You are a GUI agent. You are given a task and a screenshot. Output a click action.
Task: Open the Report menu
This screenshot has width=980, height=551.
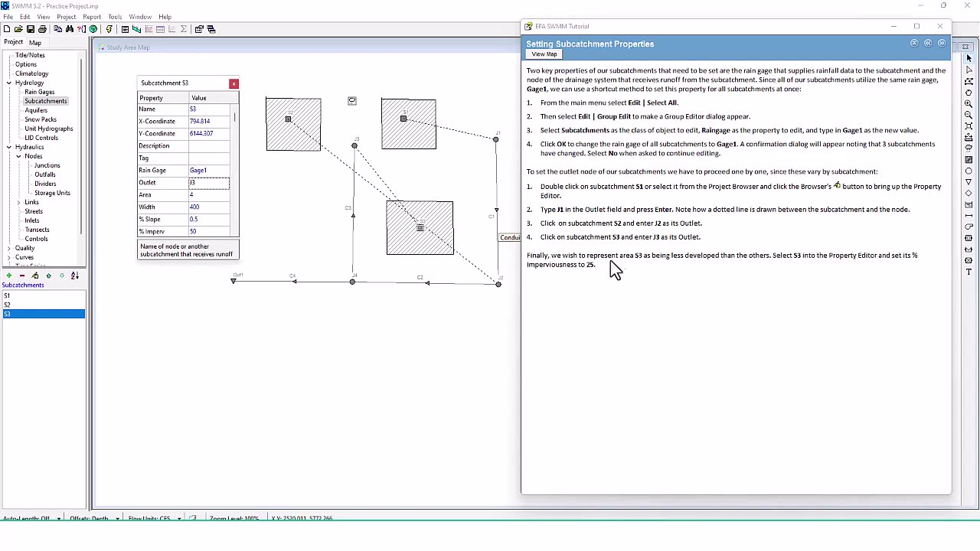tap(92, 17)
